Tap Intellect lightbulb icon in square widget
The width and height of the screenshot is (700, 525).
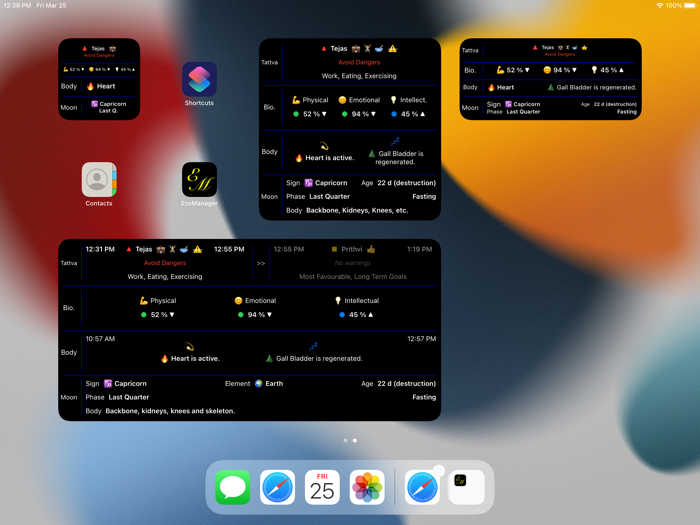(393, 100)
